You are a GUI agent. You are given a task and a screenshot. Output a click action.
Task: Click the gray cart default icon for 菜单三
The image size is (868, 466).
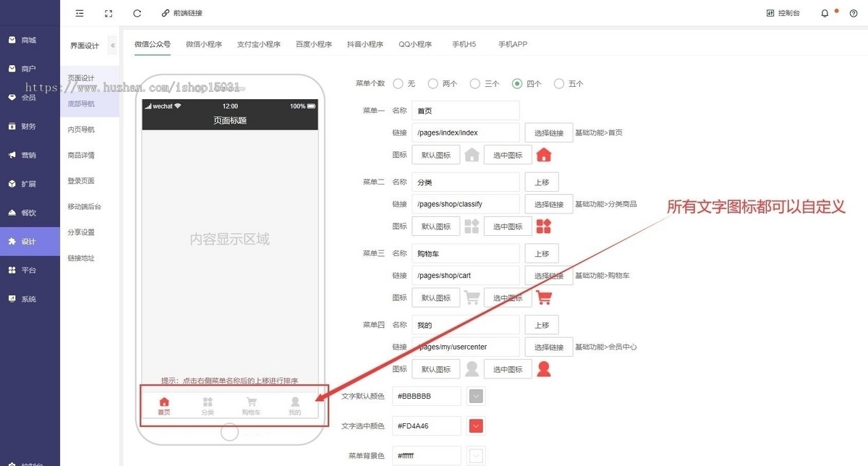[472, 297]
